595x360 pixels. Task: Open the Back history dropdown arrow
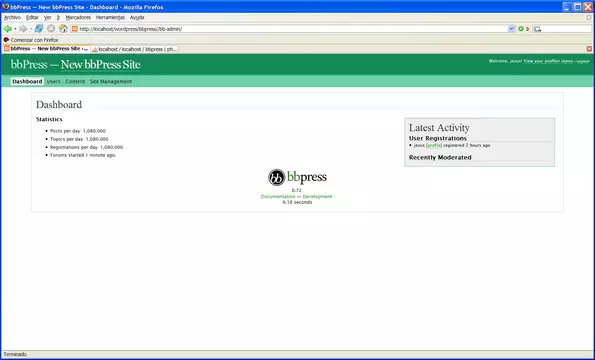coord(15,29)
